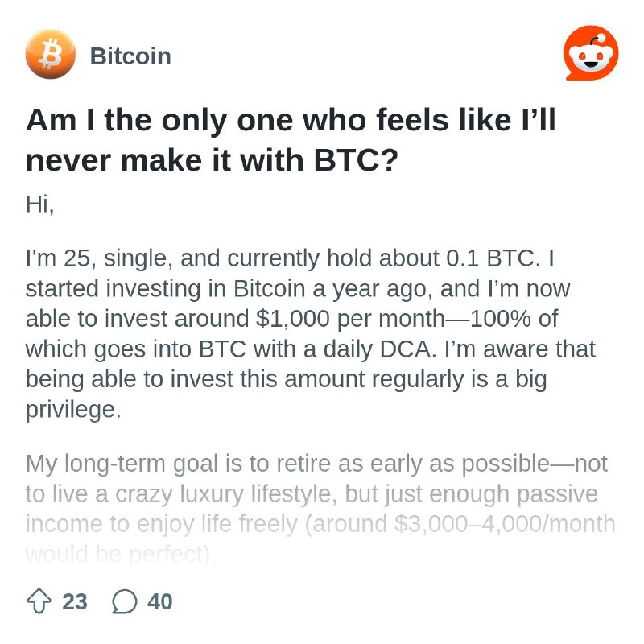644x644 pixels.
Task: Click "retire as early as possible" text
Action: 413,464
